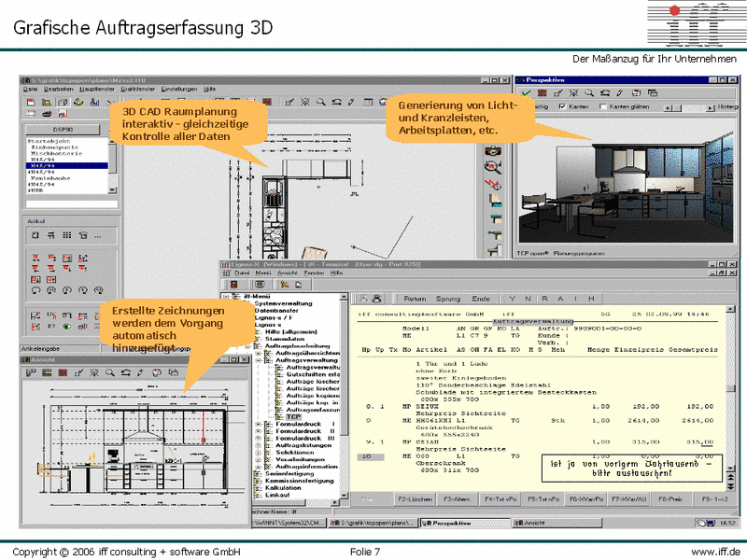Select Mischbatterie in the object list
The width and height of the screenshot is (747, 560).
click(x=56, y=153)
